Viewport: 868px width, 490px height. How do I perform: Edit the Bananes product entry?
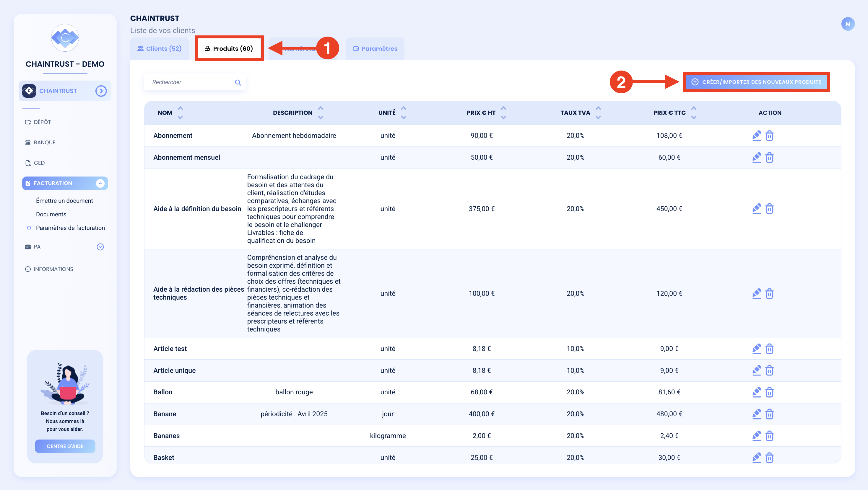point(756,436)
